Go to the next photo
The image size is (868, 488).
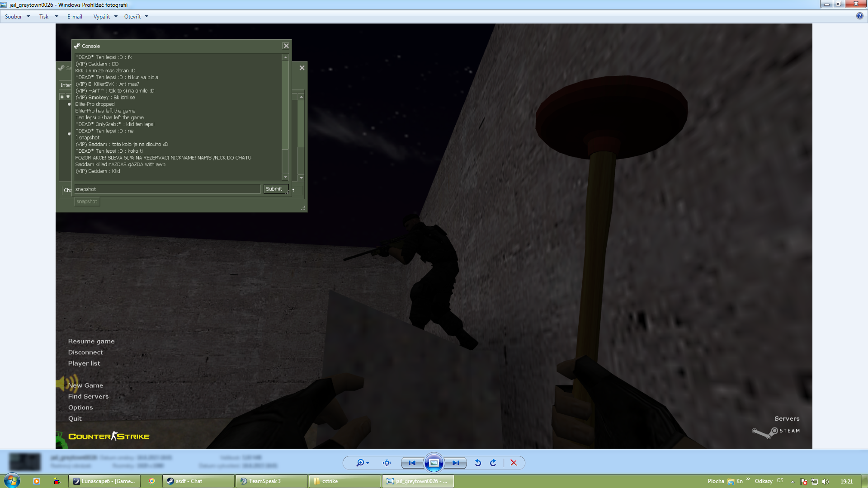coord(455,463)
